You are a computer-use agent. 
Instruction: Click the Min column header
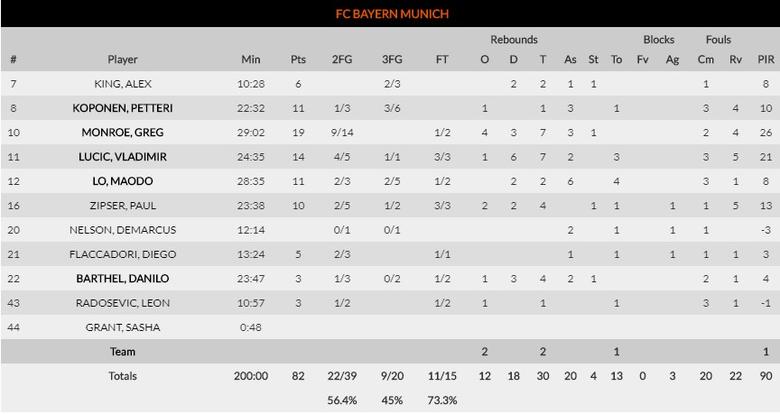click(251, 59)
